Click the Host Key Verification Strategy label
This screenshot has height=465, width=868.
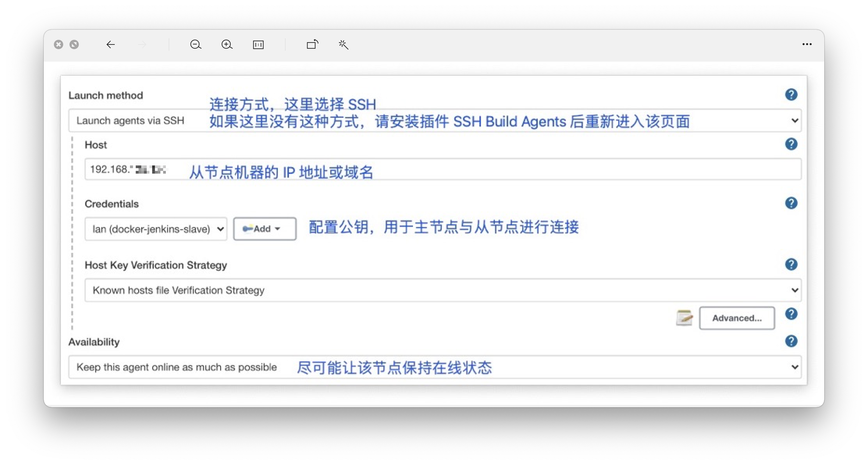156,265
